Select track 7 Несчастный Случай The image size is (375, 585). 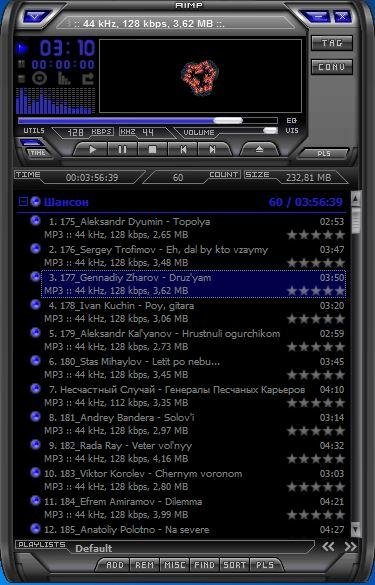pyautogui.click(x=193, y=396)
